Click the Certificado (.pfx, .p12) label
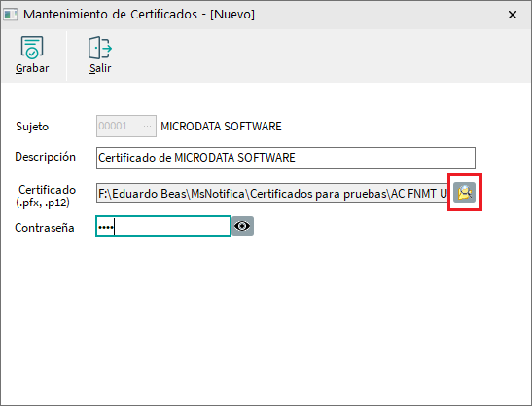Image resolution: width=532 pixels, height=406 pixels. [x=46, y=196]
